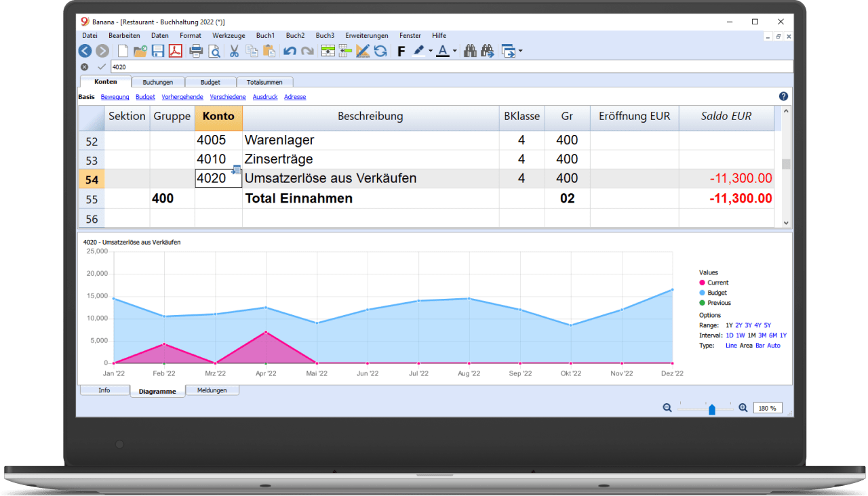Zoom in with the plus magnifier

point(743,408)
